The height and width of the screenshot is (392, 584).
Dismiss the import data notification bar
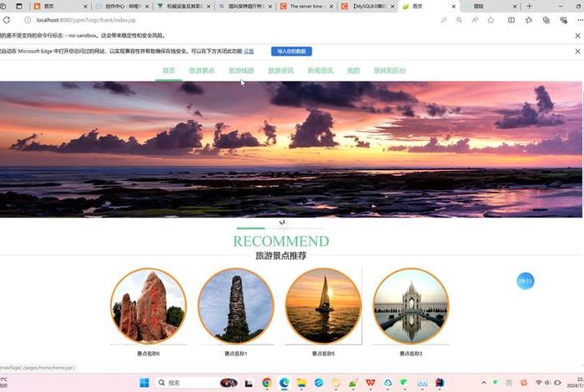pos(577,51)
